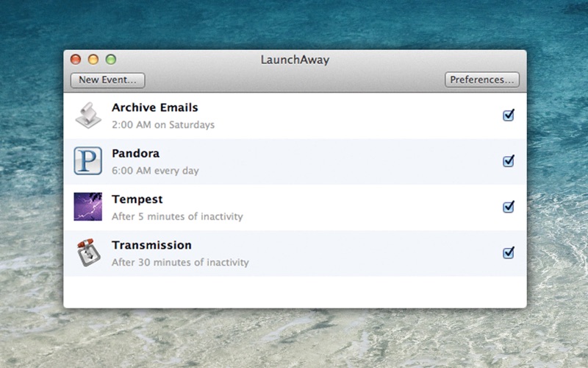Select the Pandora P app icon
The image size is (588, 368).
click(x=87, y=160)
